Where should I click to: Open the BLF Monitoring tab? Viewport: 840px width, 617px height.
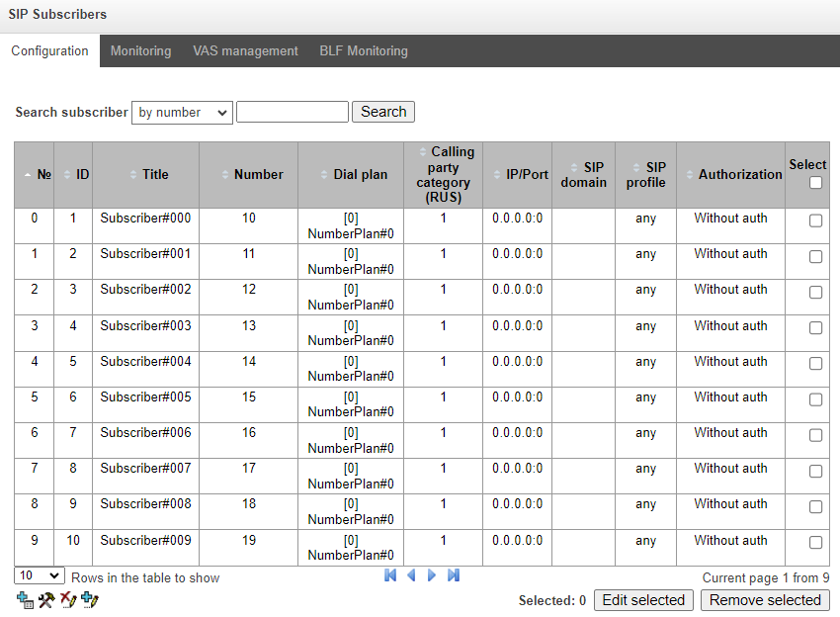coord(363,50)
